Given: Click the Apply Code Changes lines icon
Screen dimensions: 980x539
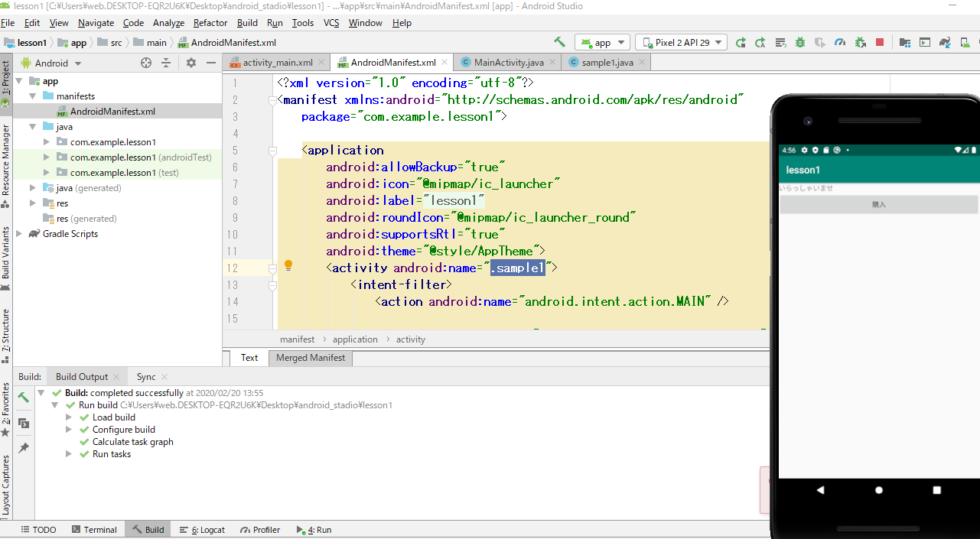Looking at the screenshot, I should tap(780, 43).
